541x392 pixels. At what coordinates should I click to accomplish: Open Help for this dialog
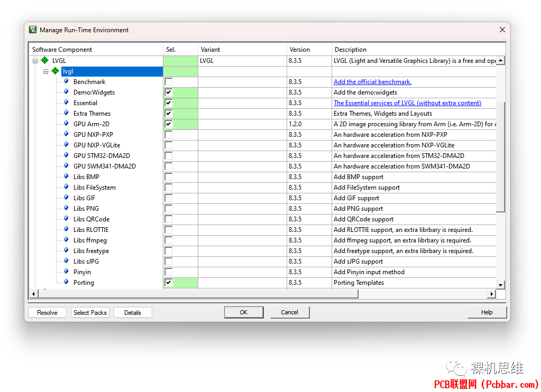[x=487, y=312]
